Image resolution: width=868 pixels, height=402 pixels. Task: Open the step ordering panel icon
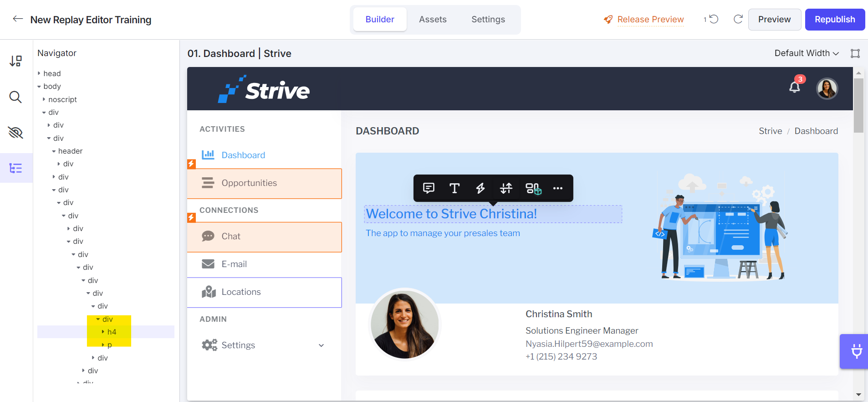(x=16, y=61)
